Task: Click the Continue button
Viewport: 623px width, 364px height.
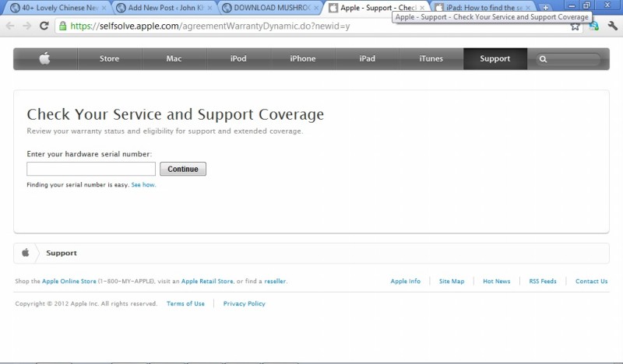Action: tap(183, 169)
